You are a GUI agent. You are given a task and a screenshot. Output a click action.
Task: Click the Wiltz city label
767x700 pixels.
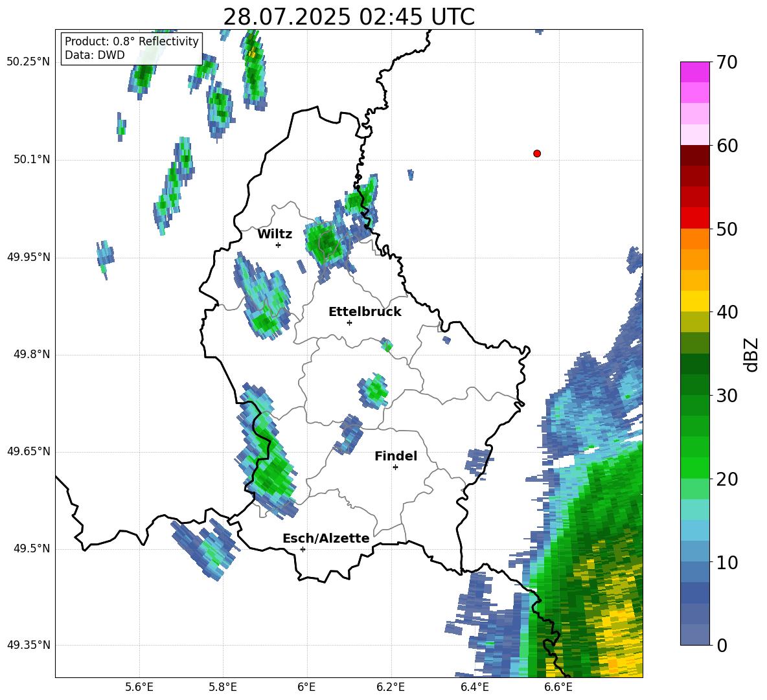coord(275,234)
